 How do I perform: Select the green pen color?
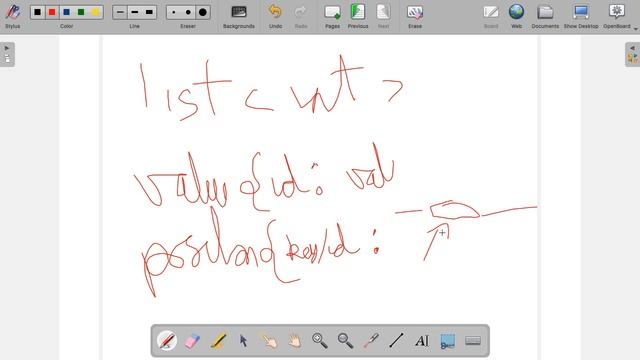click(x=81, y=12)
